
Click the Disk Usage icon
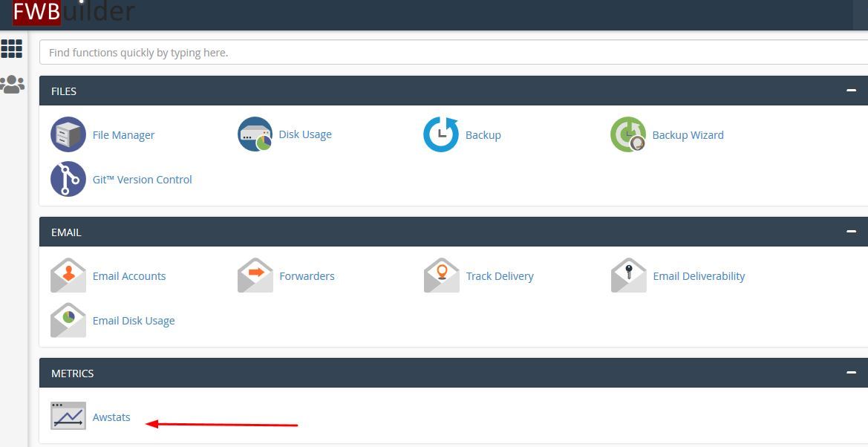click(x=255, y=134)
